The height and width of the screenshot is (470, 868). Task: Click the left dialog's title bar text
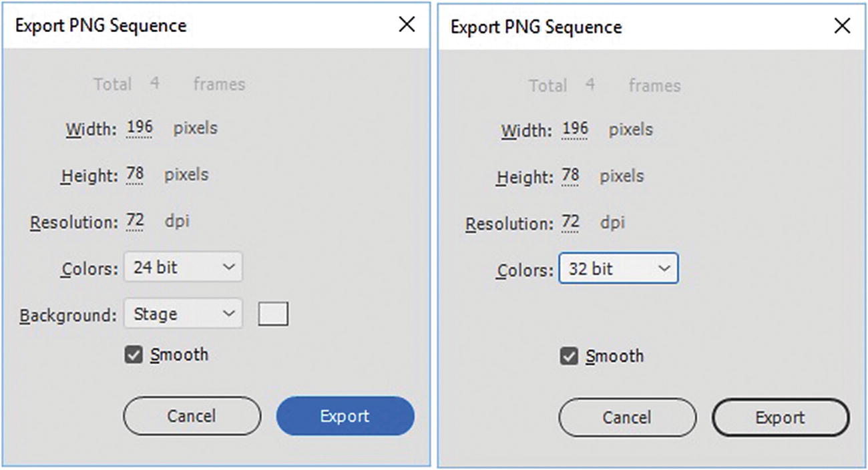tap(101, 27)
